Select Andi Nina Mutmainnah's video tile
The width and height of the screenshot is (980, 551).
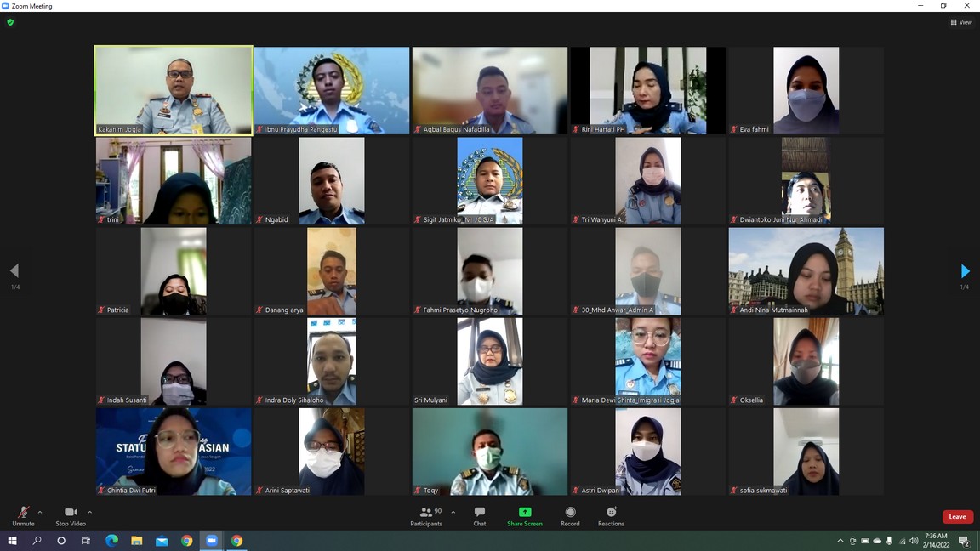806,270
